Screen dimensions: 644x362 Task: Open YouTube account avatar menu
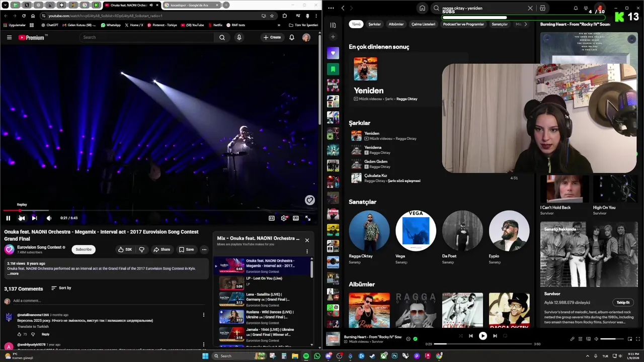point(306,37)
